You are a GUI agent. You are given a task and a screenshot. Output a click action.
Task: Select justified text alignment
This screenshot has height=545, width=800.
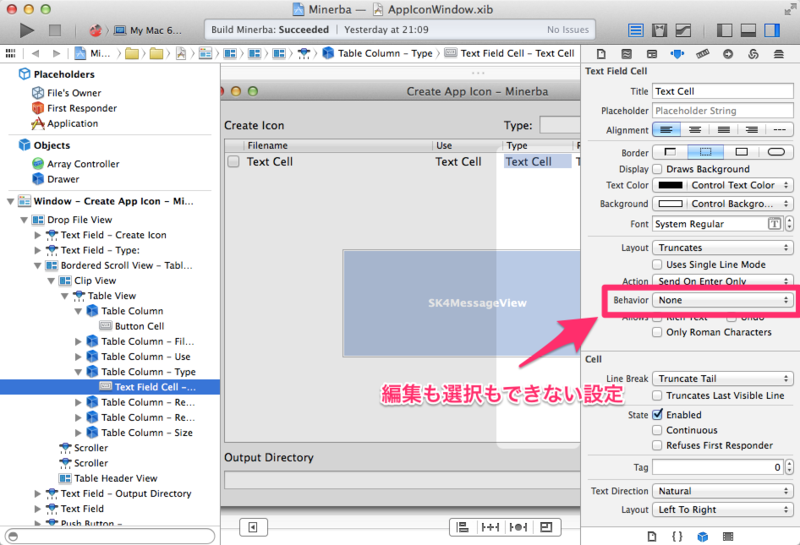[x=723, y=130]
